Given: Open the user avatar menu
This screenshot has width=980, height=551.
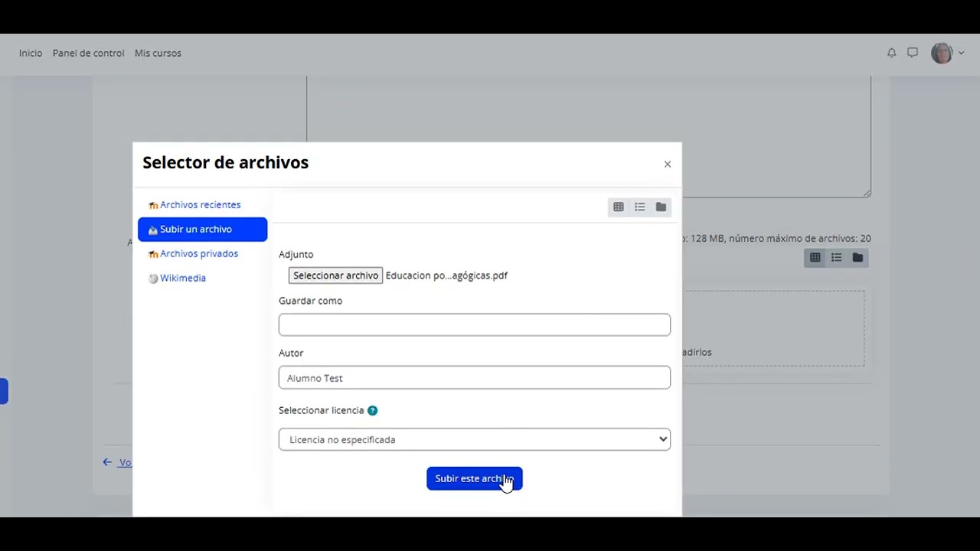Looking at the screenshot, I should pyautogui.click(x=948, y=53).
